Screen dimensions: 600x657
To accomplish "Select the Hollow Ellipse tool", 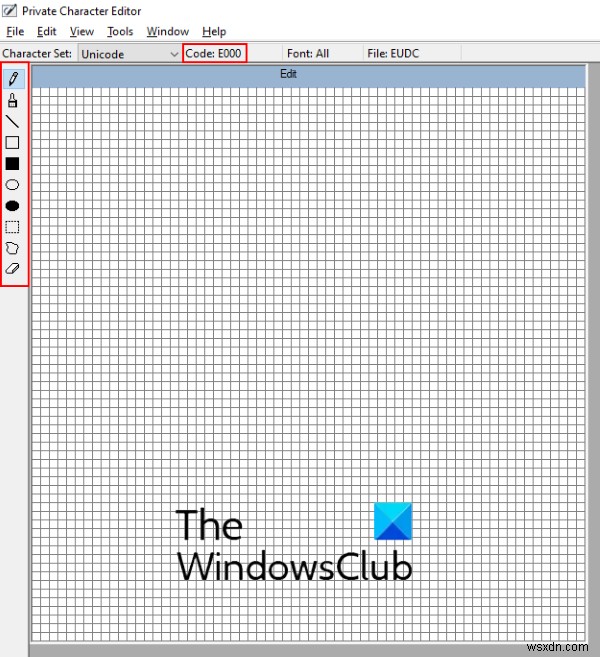I will [13, 185].
